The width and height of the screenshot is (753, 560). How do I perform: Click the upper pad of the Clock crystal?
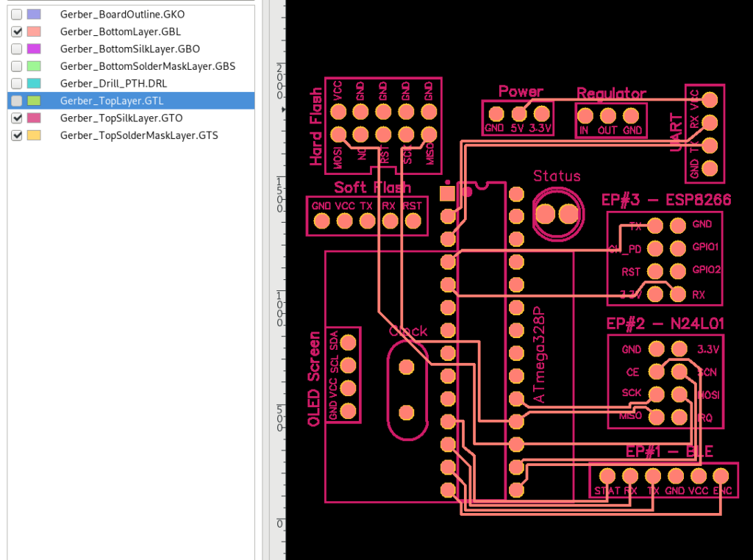click(407, 367)
